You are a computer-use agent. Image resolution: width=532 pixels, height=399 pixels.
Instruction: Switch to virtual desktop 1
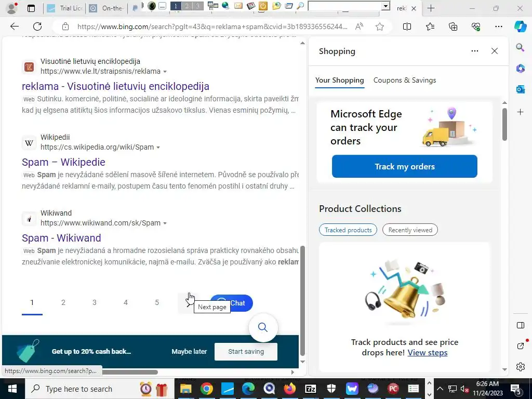point(176,6)
